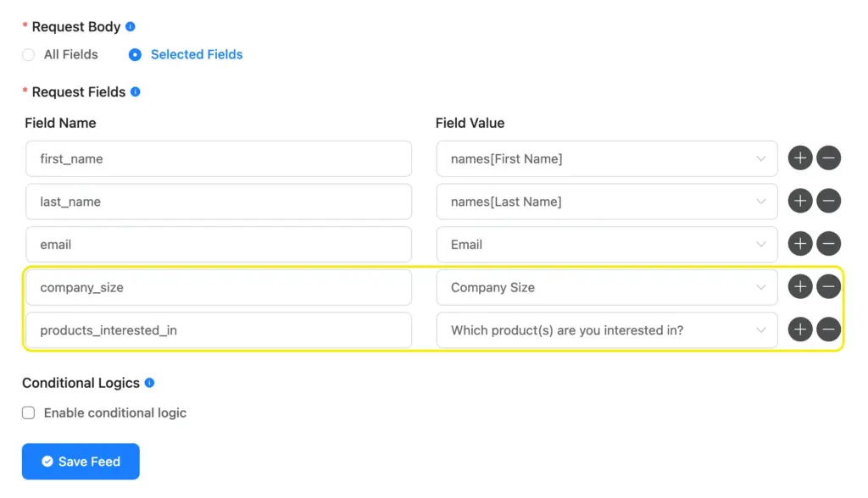Click the Request Body heading
The height and width of the screenshot is (498, 868).
click(x=75, y=26)
